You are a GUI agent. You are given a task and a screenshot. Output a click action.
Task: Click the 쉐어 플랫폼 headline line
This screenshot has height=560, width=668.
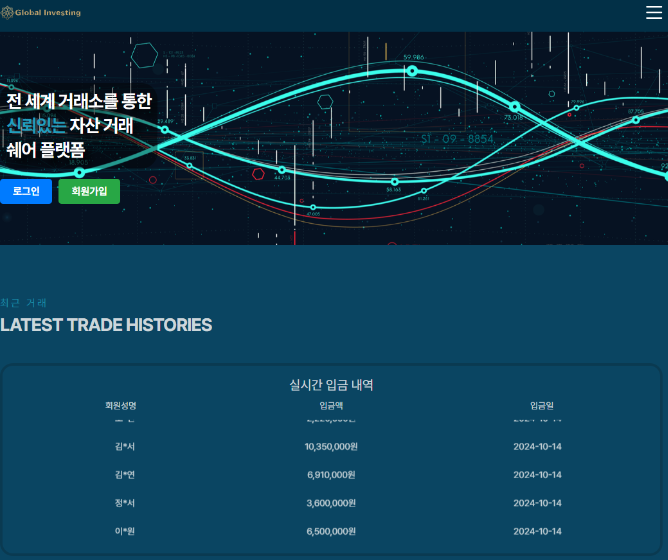point(46,150)
